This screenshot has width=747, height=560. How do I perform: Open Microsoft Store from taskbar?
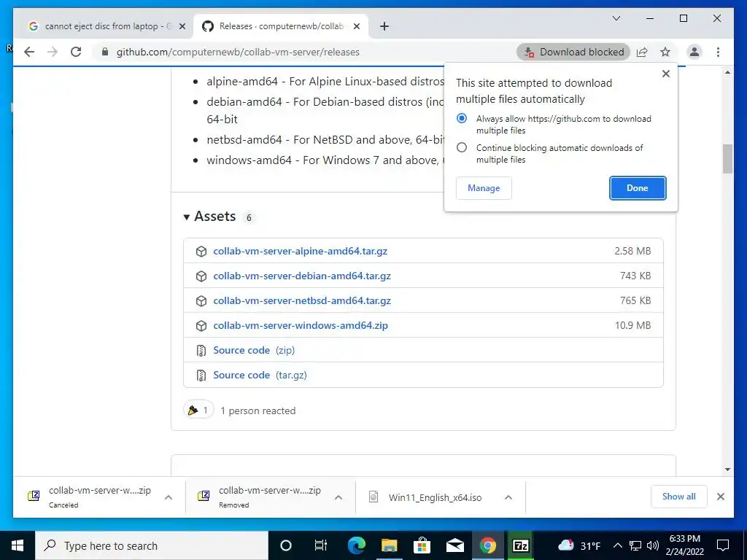pos(422,545)
